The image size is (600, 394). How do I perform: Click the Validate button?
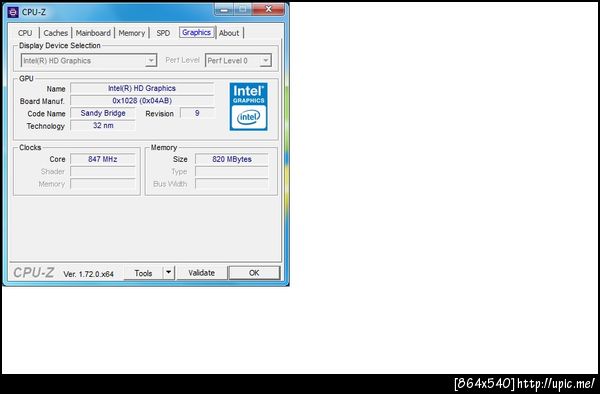(202, 273)
